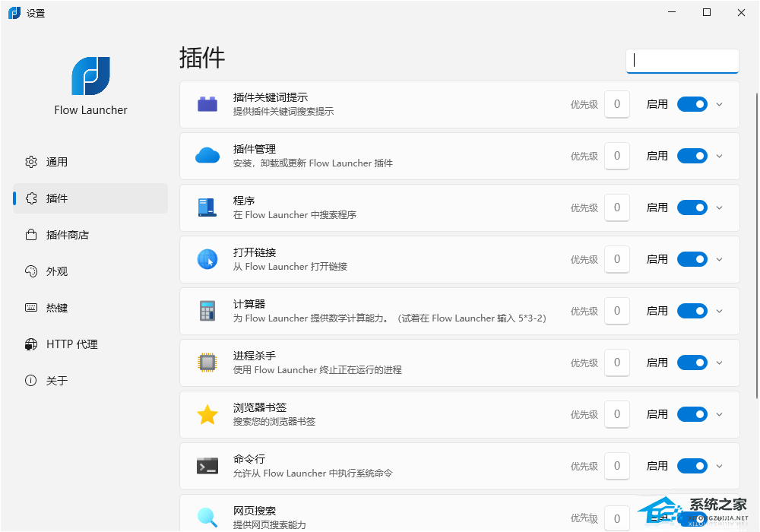Screen dimensions: 760x532
Task: Click the 网页搜索 plugin title
Action: 255,511
